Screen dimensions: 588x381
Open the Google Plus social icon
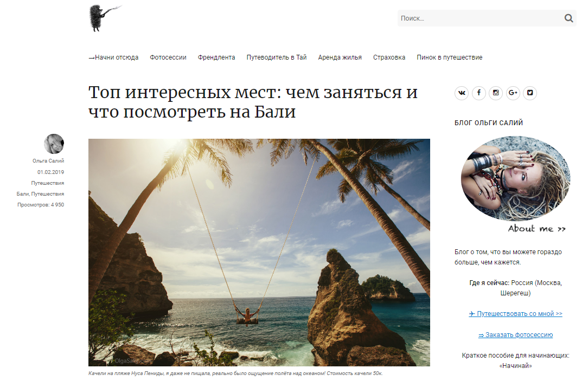[513, 93]
